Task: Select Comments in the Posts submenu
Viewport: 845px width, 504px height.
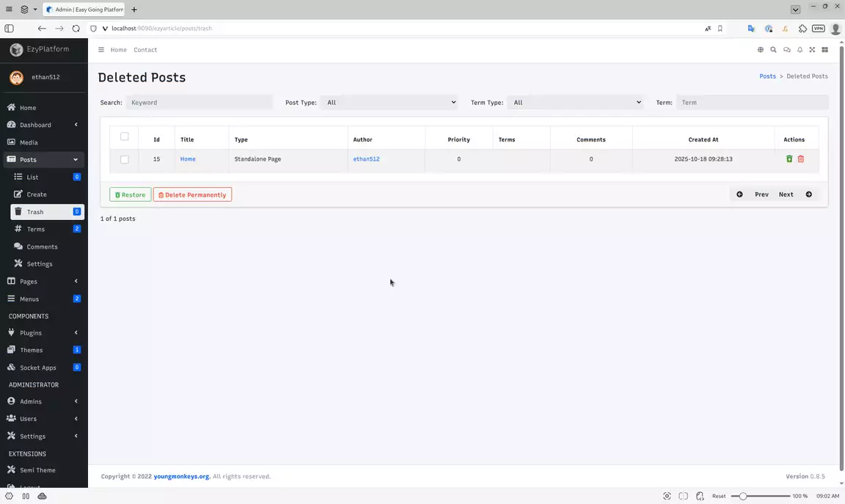Action: coord(42,246)
